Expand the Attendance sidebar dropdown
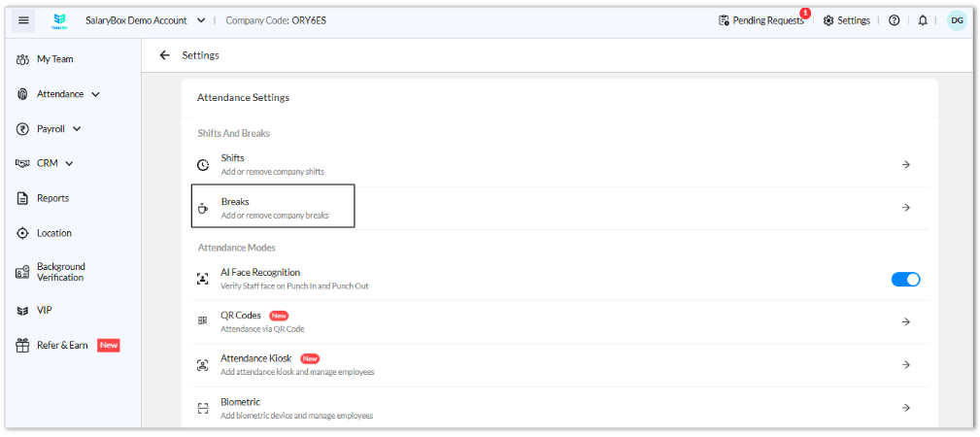 (x=95, y=94)
